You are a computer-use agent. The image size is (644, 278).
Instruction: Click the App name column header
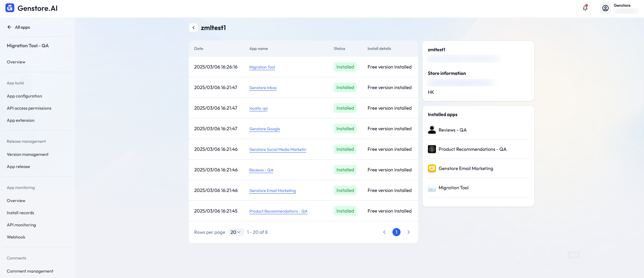(x=259, y=49)
